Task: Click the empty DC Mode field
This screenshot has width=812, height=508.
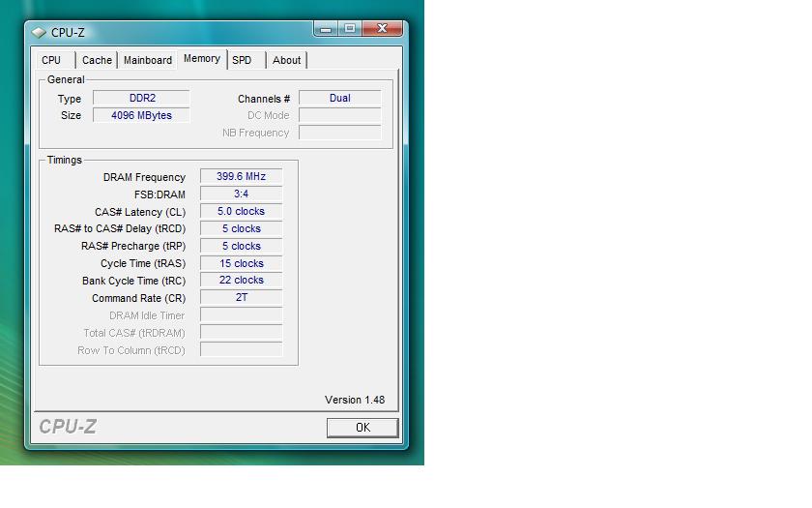Action: click(339, 115)
